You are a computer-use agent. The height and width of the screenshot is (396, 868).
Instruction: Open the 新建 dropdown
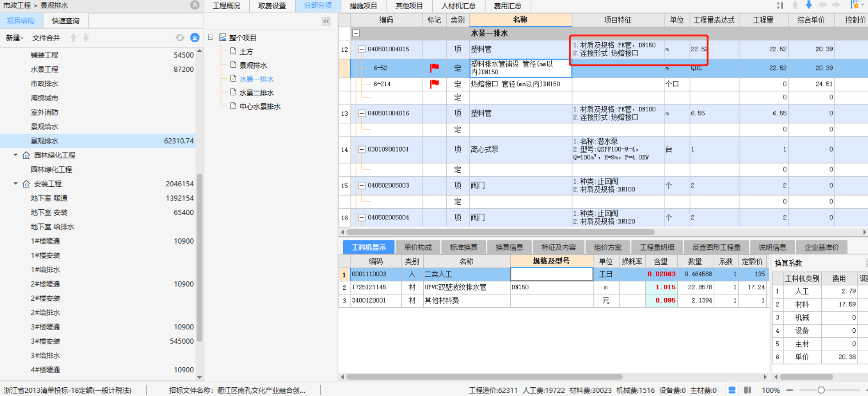[15, 38]
